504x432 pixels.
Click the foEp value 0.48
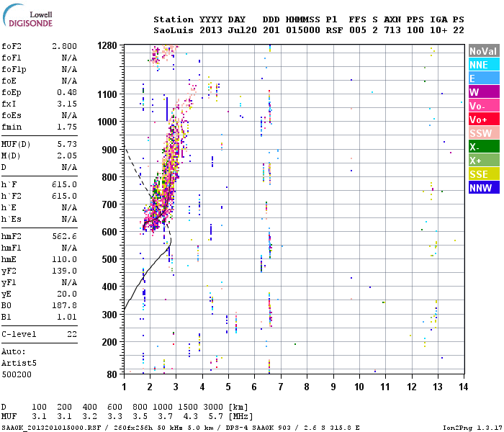point(67,93)
